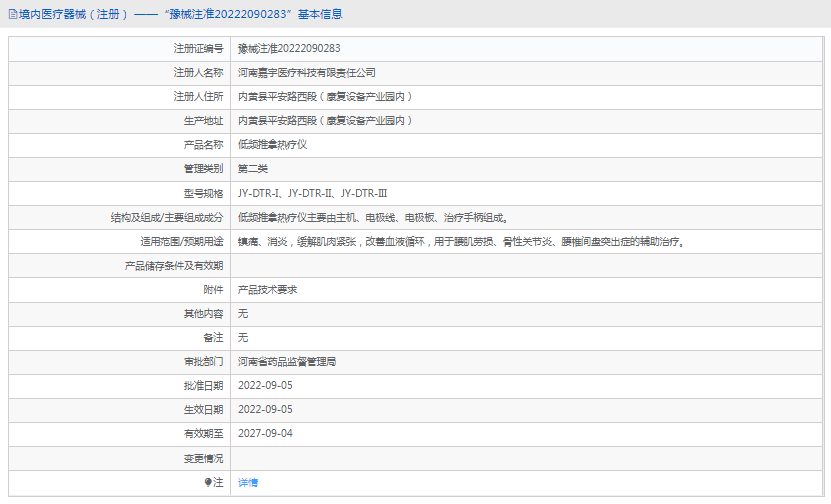Image resolution: width=831 pixels, height=504 pixels.
Task: Click the 有效期至 label
Action: coord(204,434)
